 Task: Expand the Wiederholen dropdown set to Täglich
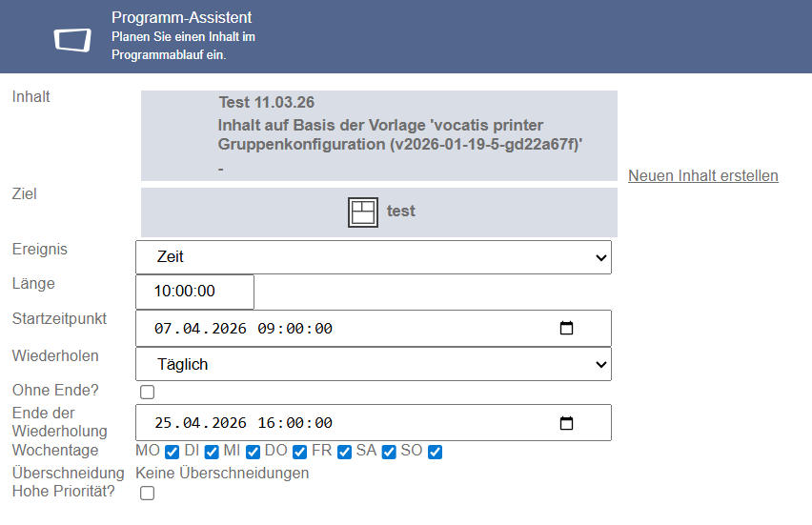click(374, 365)
